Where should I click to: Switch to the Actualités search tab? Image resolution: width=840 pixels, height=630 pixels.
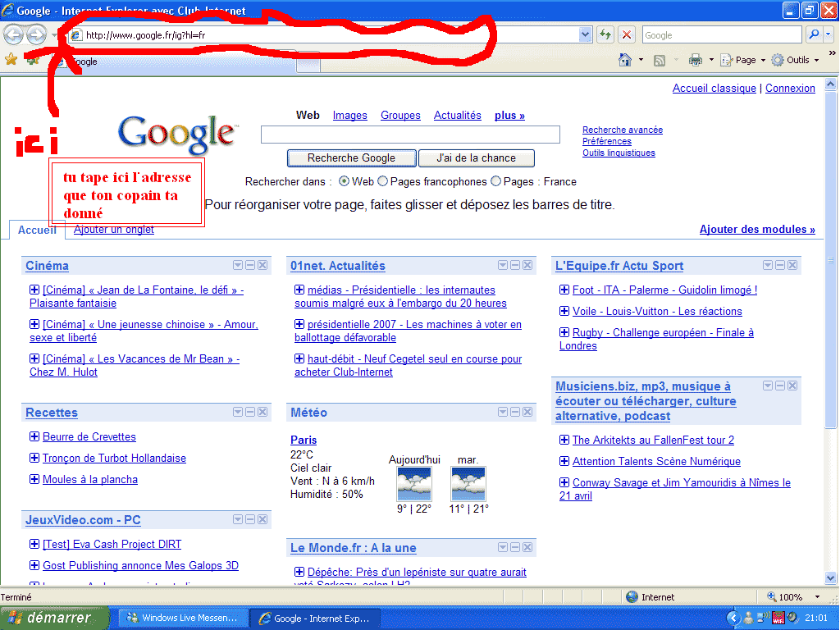pos(458,115)
